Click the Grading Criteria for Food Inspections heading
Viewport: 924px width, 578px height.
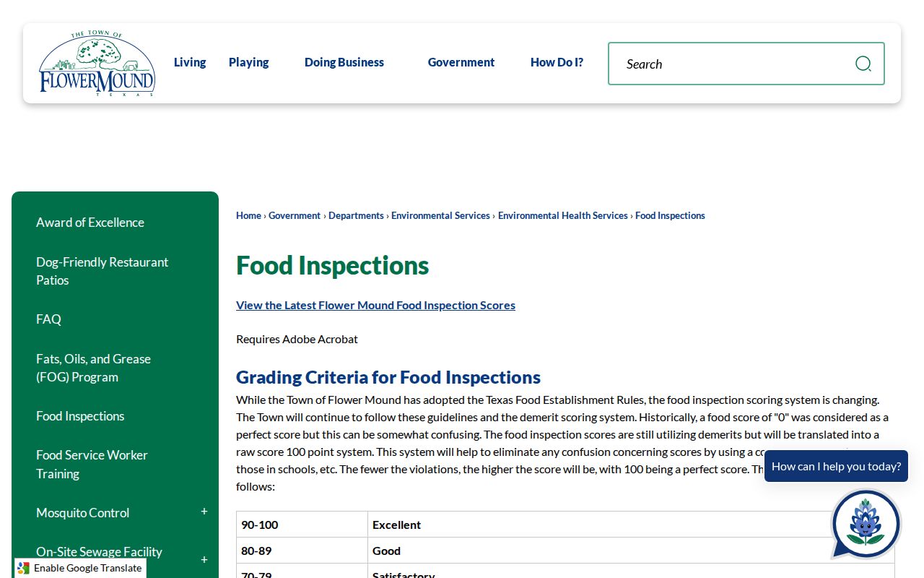pyautogui.click(x=388, y=377)
